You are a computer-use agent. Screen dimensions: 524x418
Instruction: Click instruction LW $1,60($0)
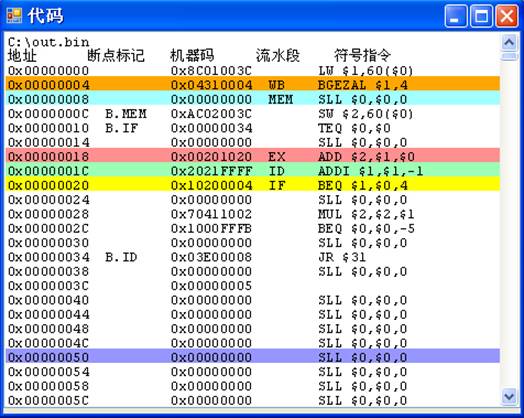366,71
